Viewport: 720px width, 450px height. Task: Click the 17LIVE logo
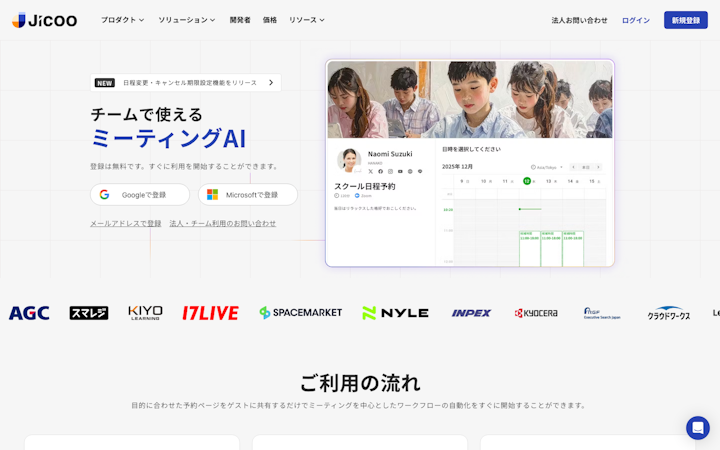(x=210, y=313)
